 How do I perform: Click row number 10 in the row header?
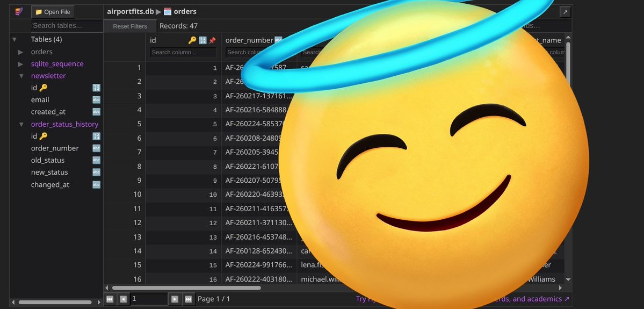pyautogui.click(x=124, y=195)
